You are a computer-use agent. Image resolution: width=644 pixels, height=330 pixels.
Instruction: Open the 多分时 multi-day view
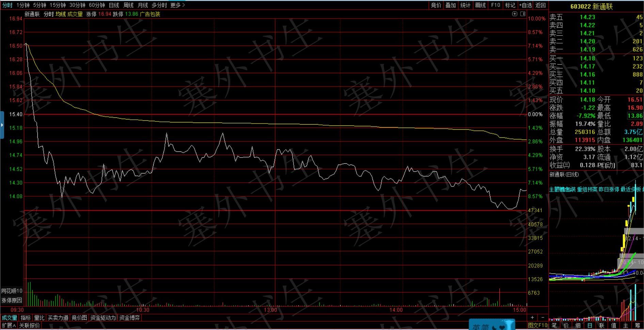[159, 5]
